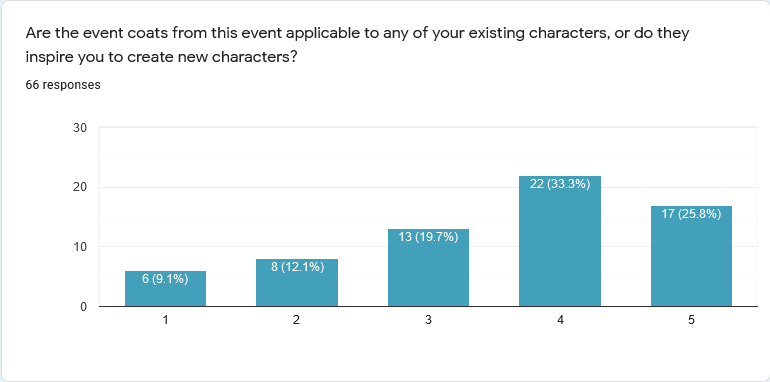Click x-axis label 4
Screen dimensions: 770x382
click(x=560, y=320)
